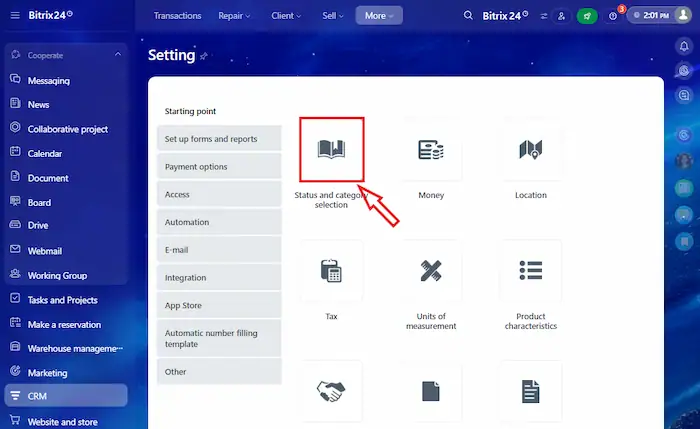Image resolution: width=700 pixels, height=429 pixels.
Task: Open Make a reservation in sidebar
Action: coord(66,325)
